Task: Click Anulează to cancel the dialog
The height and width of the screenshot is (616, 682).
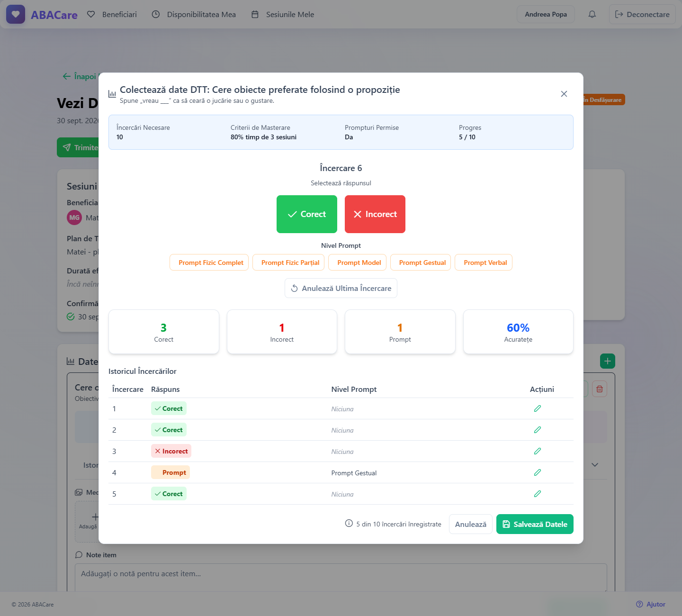Action: click(x=471, y=524)
